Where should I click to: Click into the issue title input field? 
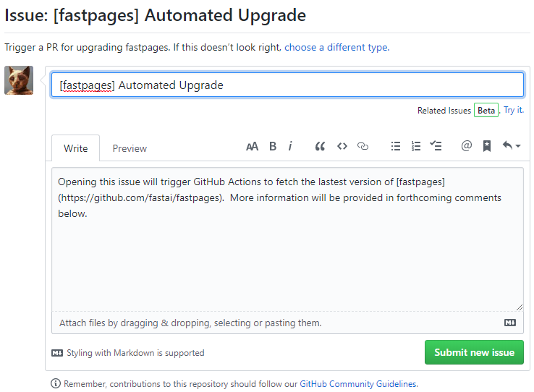click(x=287, y=85)
